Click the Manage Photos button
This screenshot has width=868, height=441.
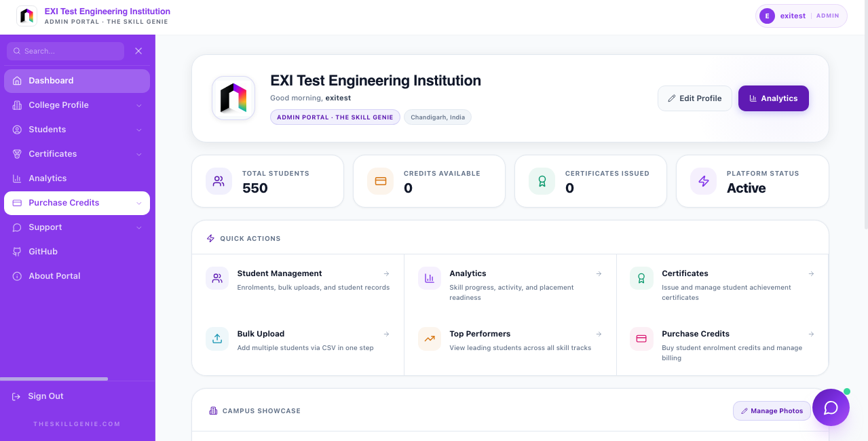(x=772, y=410)
